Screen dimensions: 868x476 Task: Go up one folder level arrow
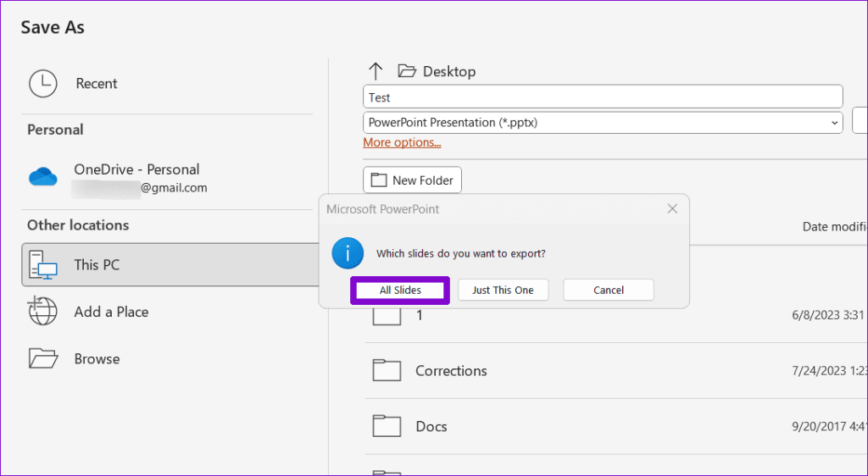(376, 71)
